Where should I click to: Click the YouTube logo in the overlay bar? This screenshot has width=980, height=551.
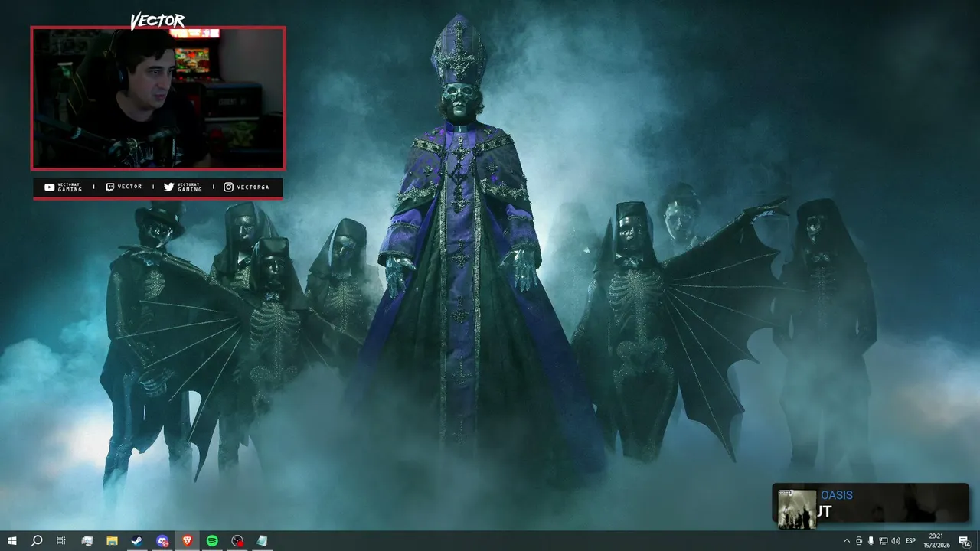[50, 187]
